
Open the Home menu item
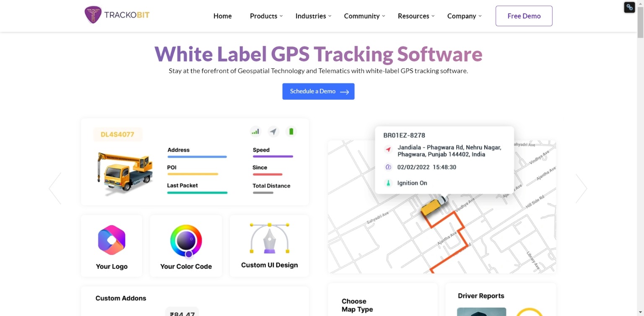(x=222, y=16)
